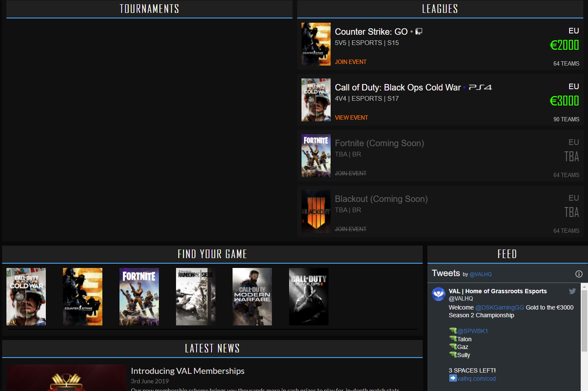The width and height of the screenshot is (588, 391).
Task: Click the Counter Strike cover in Find Your Game
Action: point(83,297)
